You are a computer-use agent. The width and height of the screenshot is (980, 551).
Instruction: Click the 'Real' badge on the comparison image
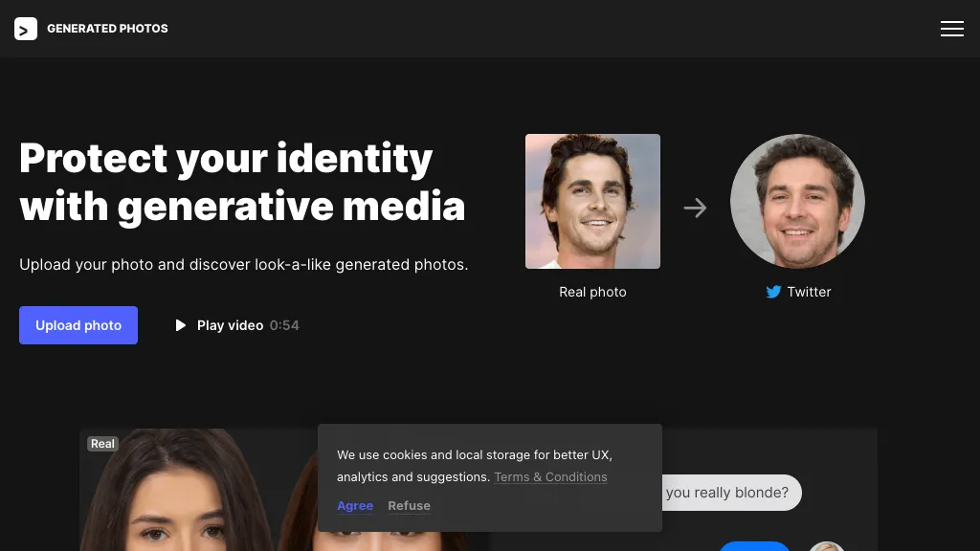pos(102,443)
